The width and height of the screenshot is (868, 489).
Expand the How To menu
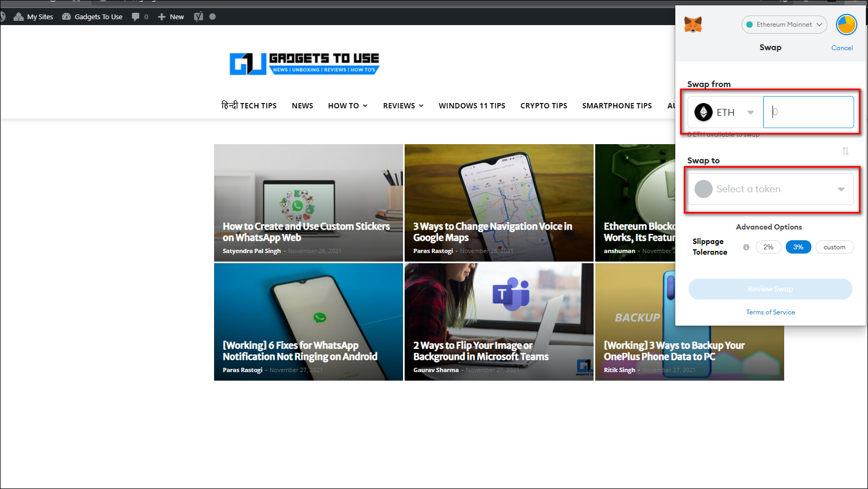(348, 106)
